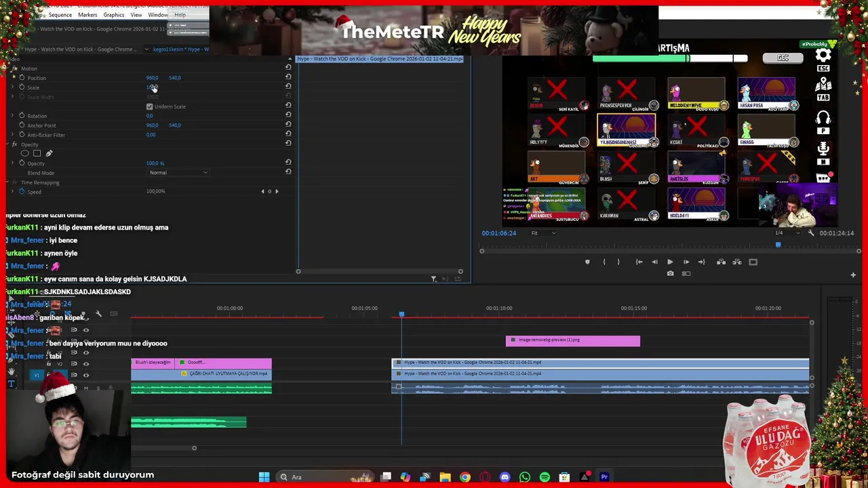This screenshot has width=868, height=488.
Task: Toggle Uniform Scale checkbox
Action: [x=149, y=106]
